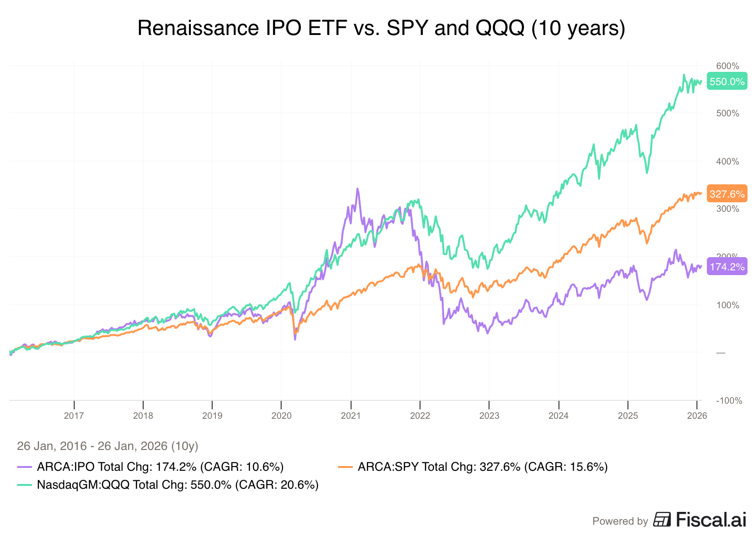Click the orange line marker beside ARCA:SPY
The width and height of the screenshot is (756, 536).
[x=345, y=467]
